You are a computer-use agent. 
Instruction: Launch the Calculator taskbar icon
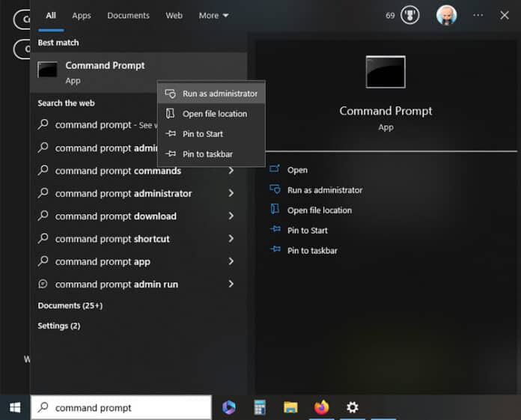pyautogui.click(x=260, y=407)
